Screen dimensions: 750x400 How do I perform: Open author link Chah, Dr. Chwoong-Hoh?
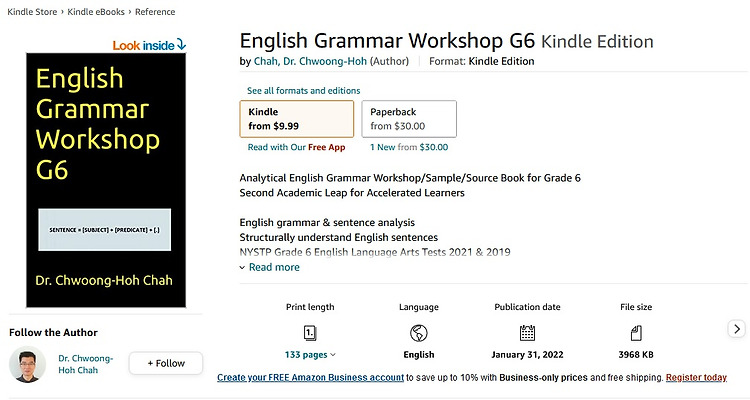(310, 61)
